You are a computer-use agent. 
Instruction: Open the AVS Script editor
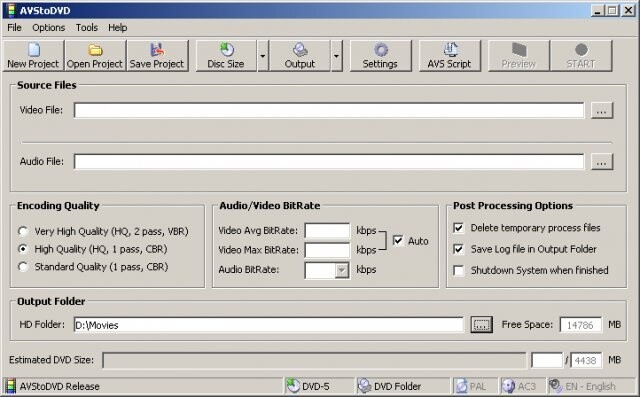(x=450, y=55)
